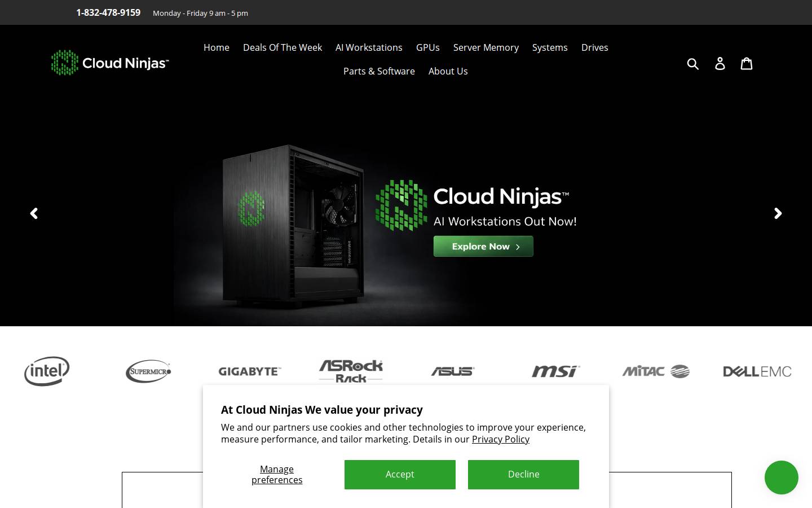Accept cookies in privacy banner
The width and height of the screenshot is (812, 508).
400,475
